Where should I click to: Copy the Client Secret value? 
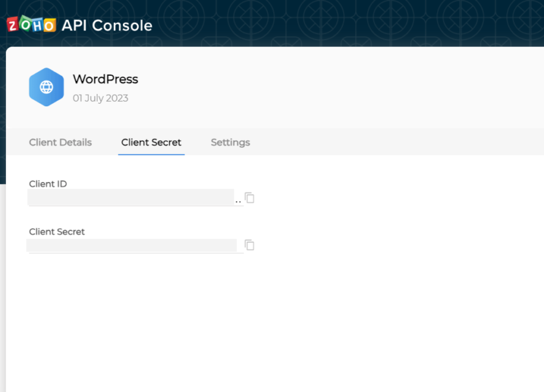[249, 245]
